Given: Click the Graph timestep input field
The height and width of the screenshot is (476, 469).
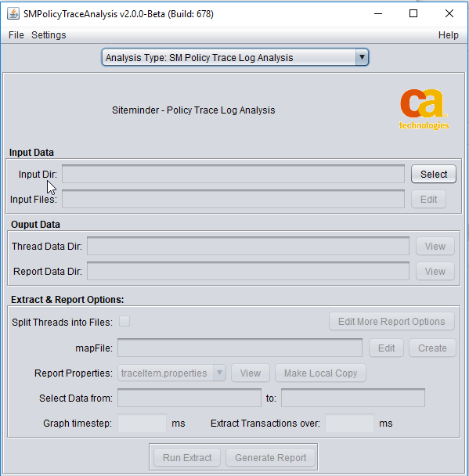Looking at the screenshot, I should click(142, 423).
